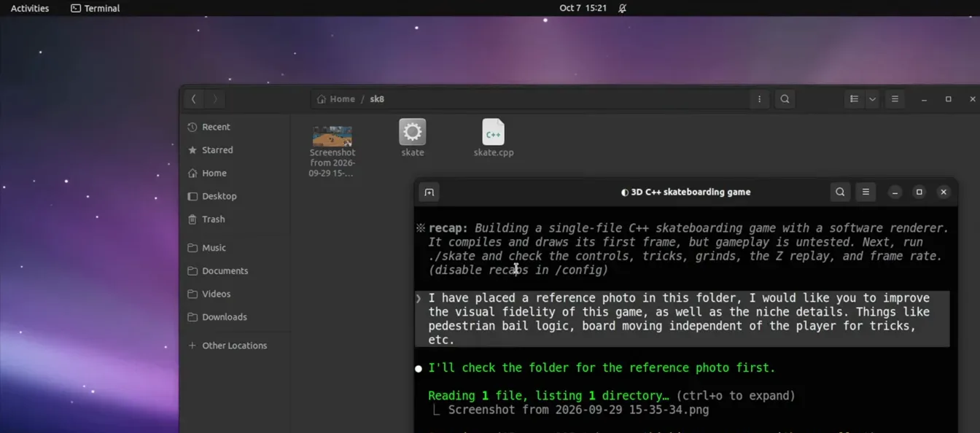Click 'Screenshot from 2026-09-29 15-35-34.png' line
The image size is (980, 433).
(x=578, y=410)
